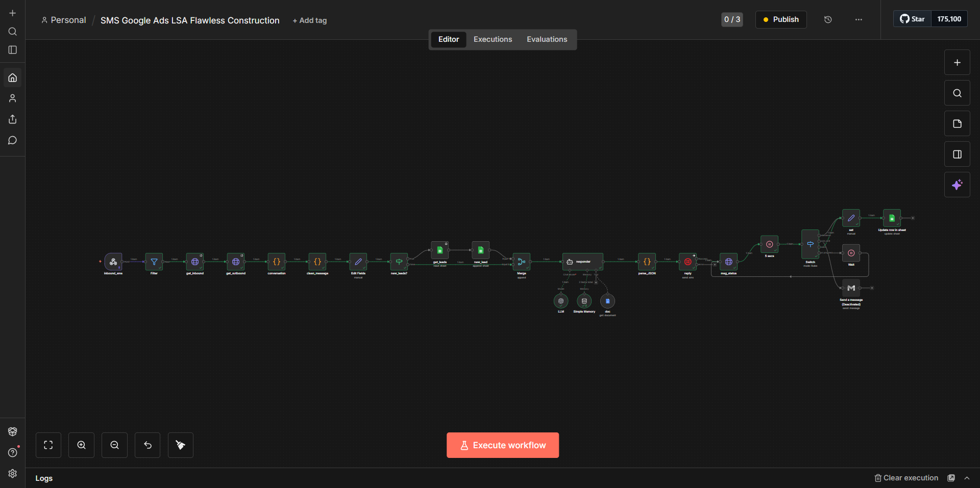This screenshot has height=488, width=980.
Task: Open the inbound_sms webhook trigger node
Action: tap(113, 262)
